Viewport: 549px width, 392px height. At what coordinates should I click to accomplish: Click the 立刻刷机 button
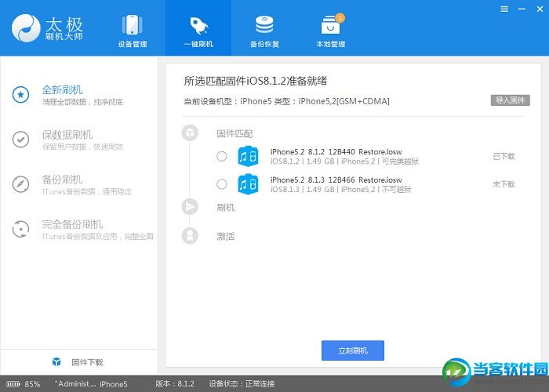pyautogui.click(x=353, y=350)
